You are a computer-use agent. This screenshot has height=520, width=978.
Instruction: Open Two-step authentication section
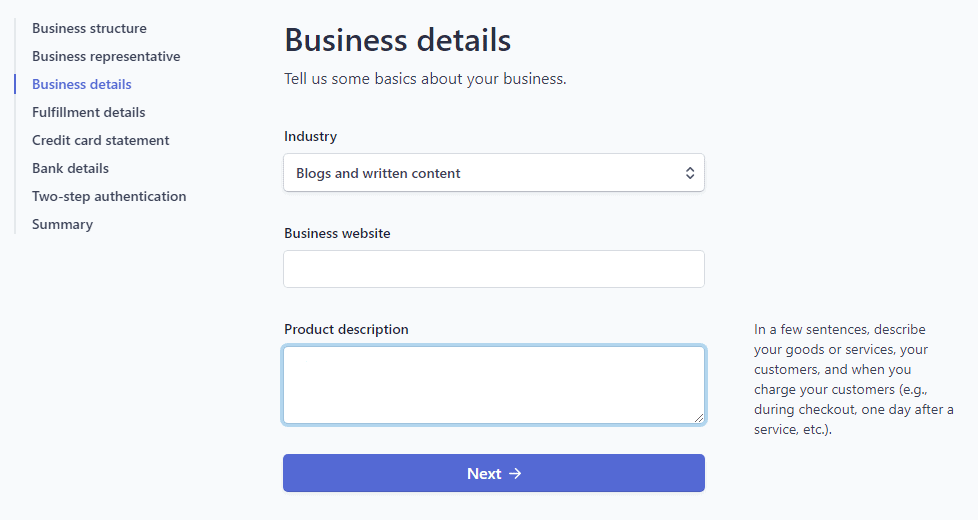[109, 196]
